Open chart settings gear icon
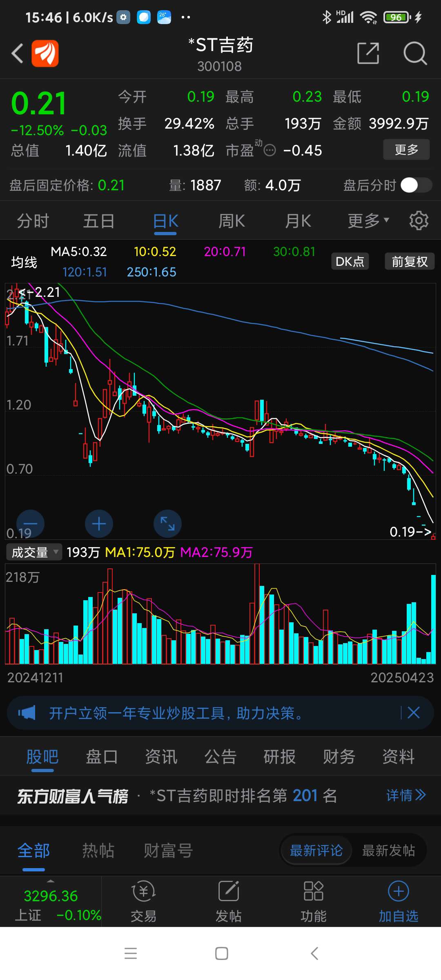 (x=419, y=221)
